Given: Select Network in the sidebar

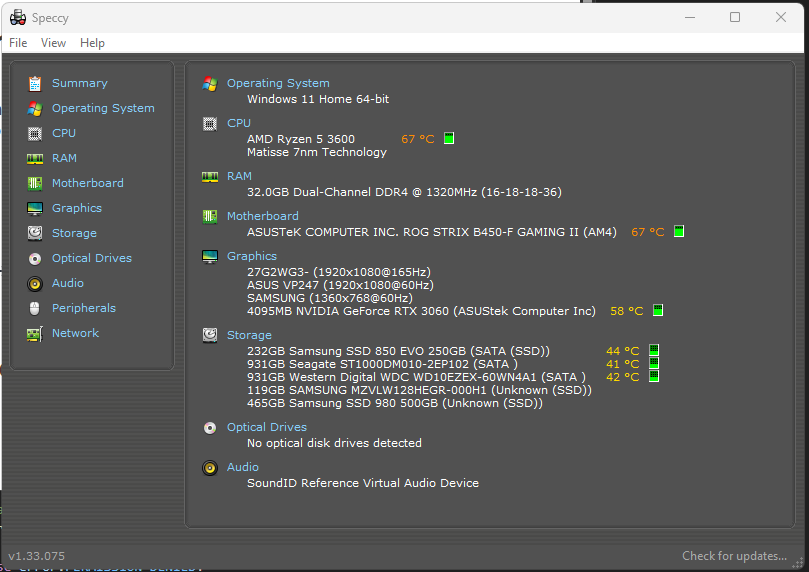Looking at the screenshot, I should click(x=75, y=333).
